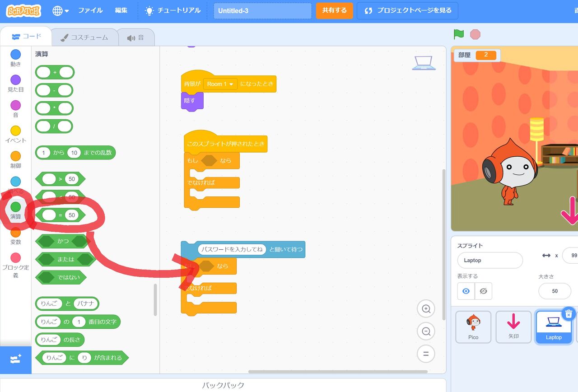Click the ではない boolean block
Viewport: 578px width, 392px height.
click(x=61, y=277)
